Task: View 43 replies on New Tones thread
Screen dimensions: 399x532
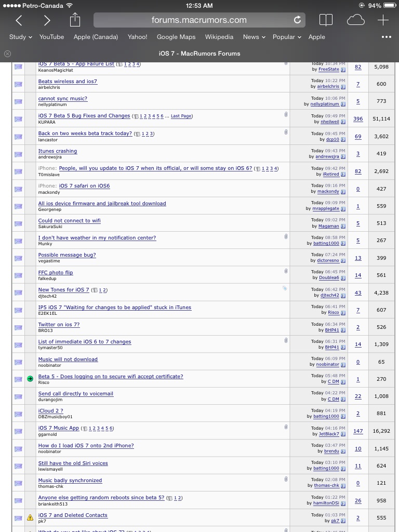Action: (358, 293)
